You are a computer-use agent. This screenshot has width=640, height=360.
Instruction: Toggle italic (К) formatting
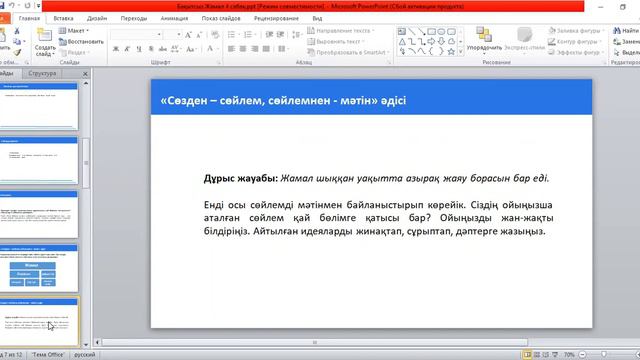point(127,49)
